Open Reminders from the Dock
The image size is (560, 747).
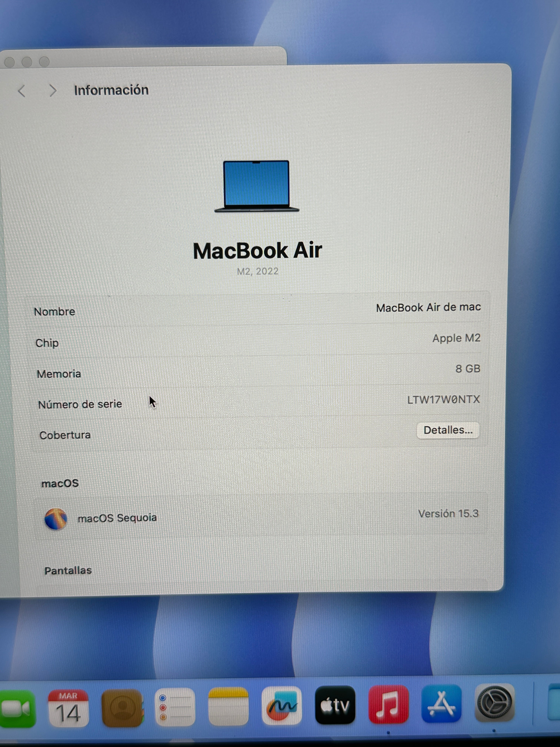coord(175,707)
